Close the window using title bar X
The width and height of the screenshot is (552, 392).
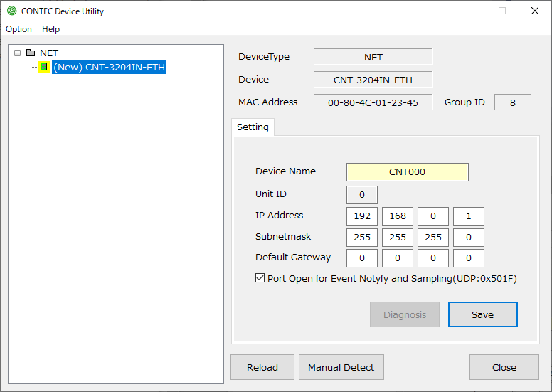click(x=535, y=11)
